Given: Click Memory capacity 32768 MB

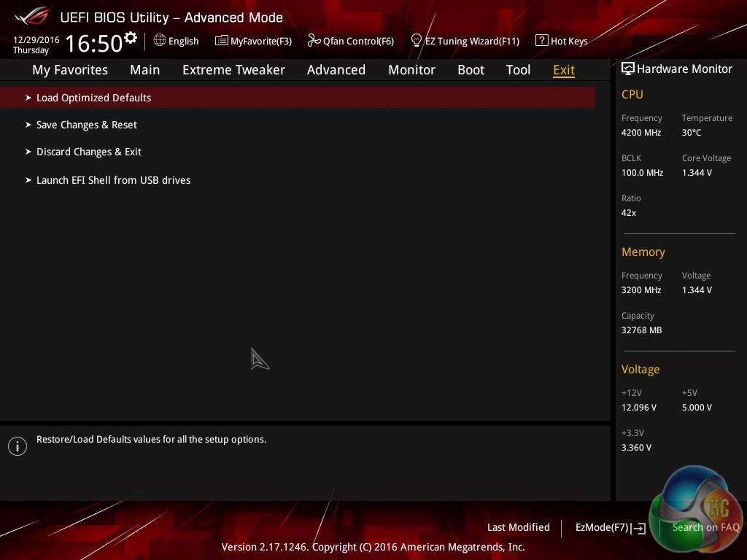Looking at the screenshot, I should (641, 330).
